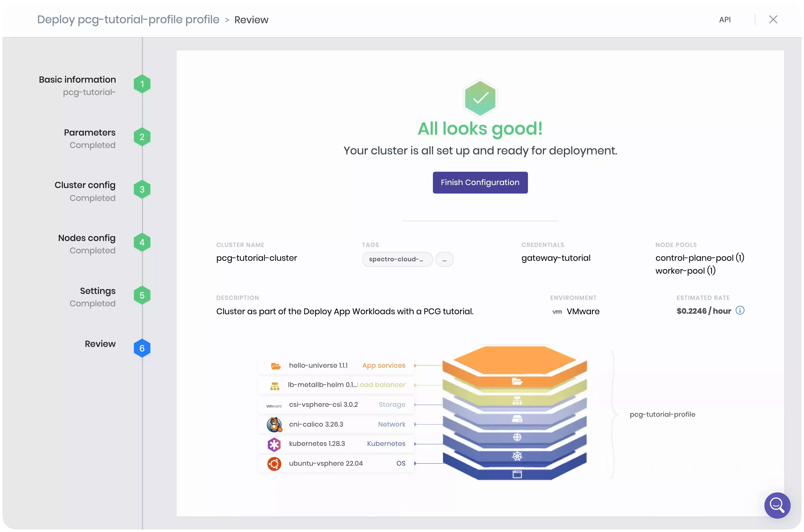804x532 pixels.
Task: Click the lb-metallb-helm Load balancer icon
Action: (275, 386)
